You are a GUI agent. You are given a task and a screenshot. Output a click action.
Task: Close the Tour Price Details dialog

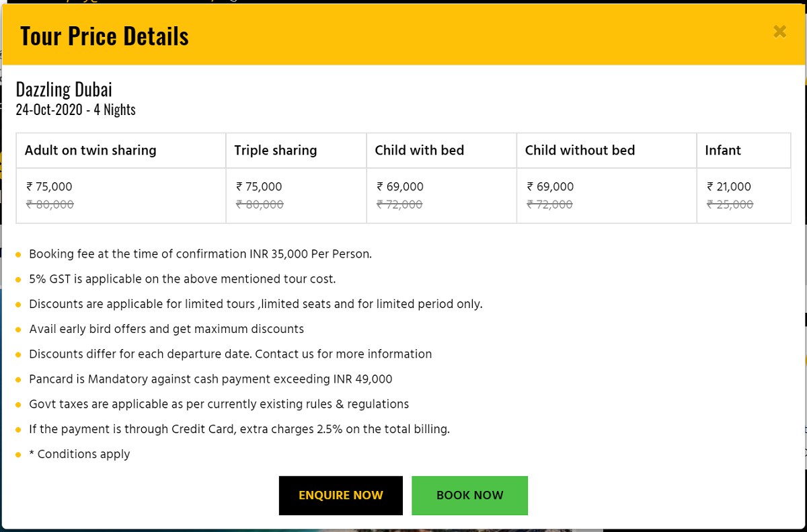(779, 32)
